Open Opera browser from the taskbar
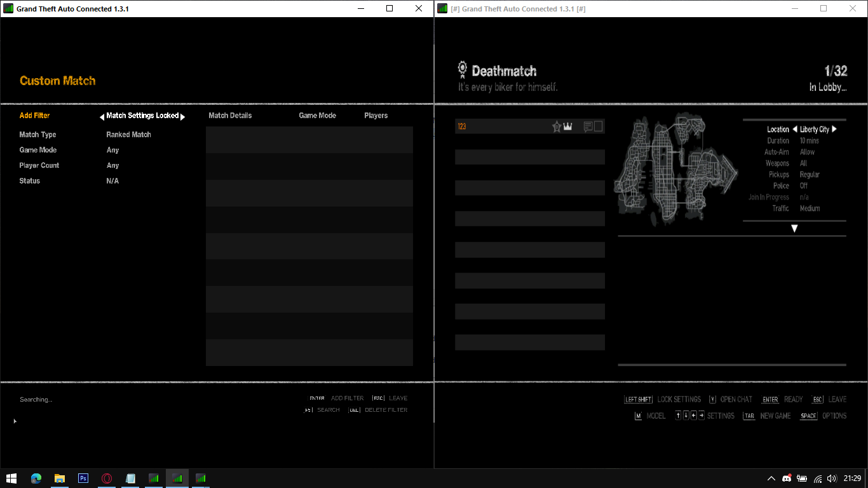This screenshot has width=868, height=488. (107, 478)
